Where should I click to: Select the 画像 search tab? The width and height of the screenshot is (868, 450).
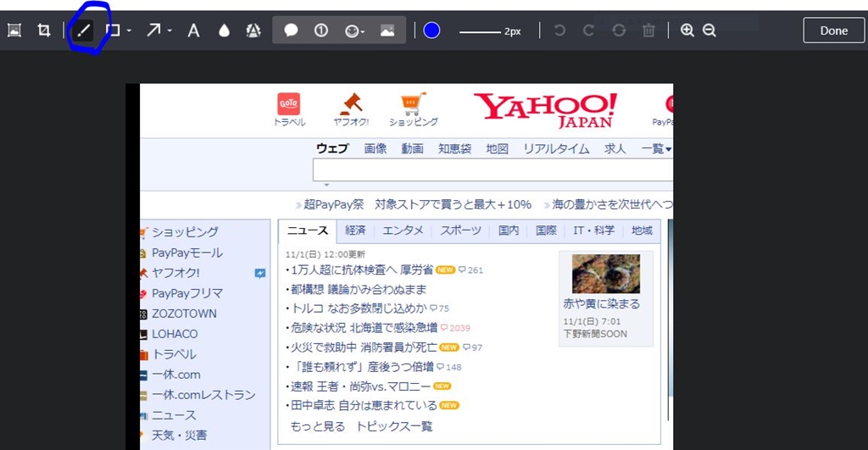click(376, 148)
